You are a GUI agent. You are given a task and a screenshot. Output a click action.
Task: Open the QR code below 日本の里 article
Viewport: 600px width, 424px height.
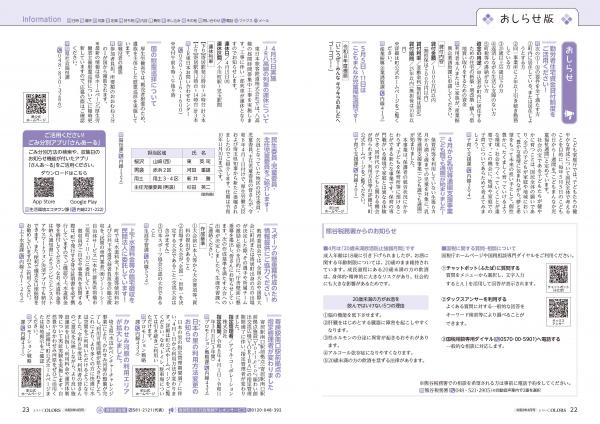pos(145,378)
